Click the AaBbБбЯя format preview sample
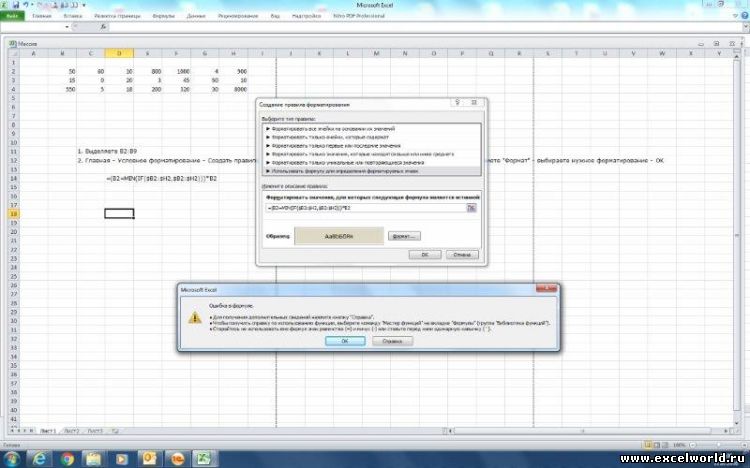The height and width of the screenshot is (468, 750). [339, 236]
